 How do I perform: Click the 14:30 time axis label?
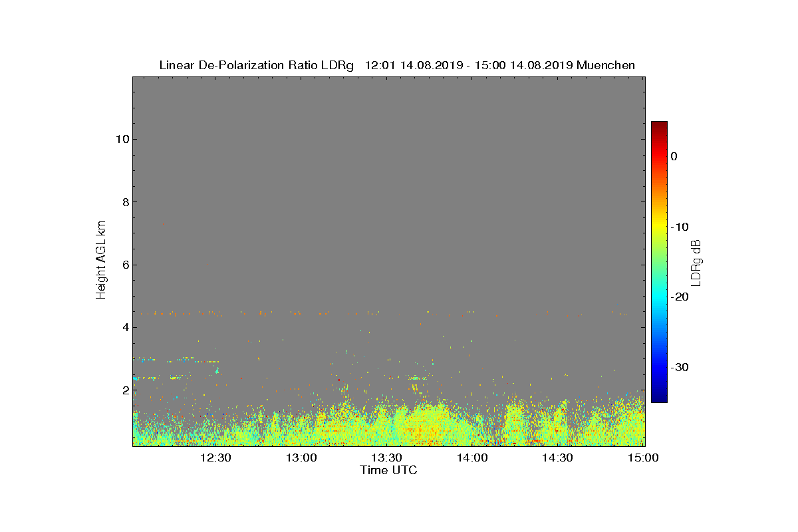coord(558,458)
